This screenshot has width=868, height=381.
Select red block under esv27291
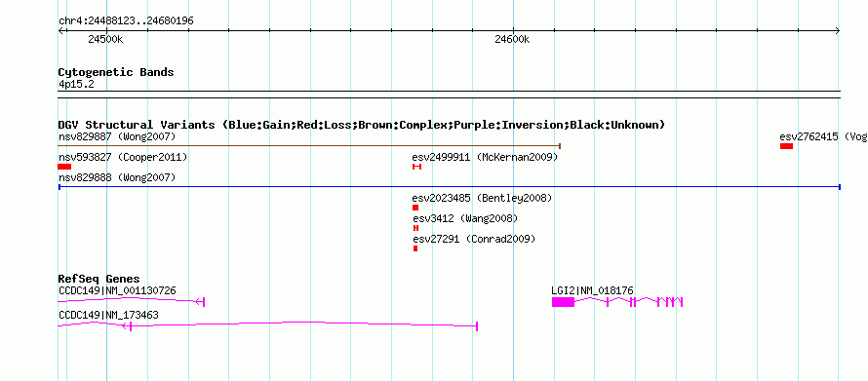pyautogui.click(x=415, y=248)
